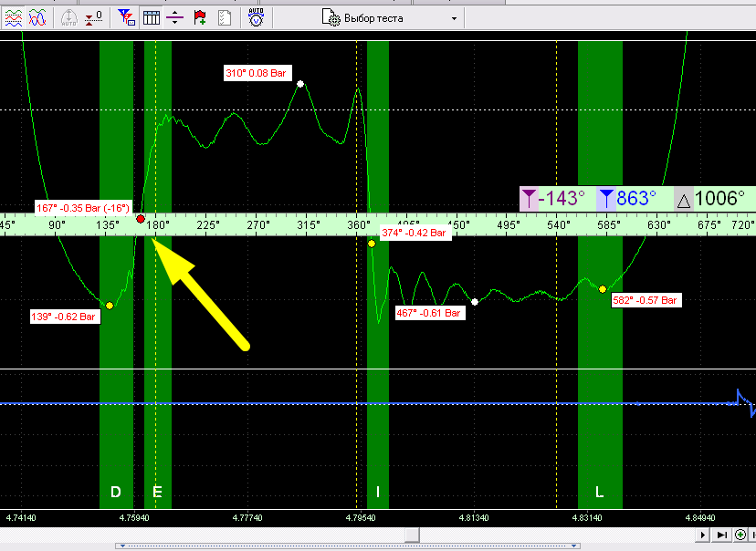Click the white peak marker at 310°
The width and height of the screenshot is (756, 551).
pyautogui.click(x=300, y=84)
